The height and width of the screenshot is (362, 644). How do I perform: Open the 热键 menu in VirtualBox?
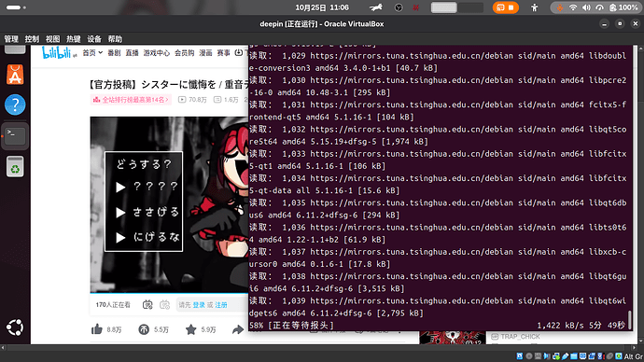74,39
